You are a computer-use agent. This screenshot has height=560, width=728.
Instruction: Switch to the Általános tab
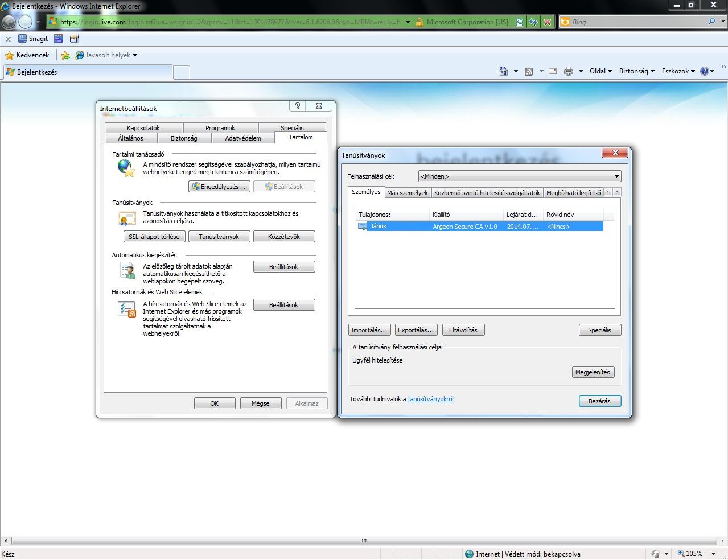131,138
